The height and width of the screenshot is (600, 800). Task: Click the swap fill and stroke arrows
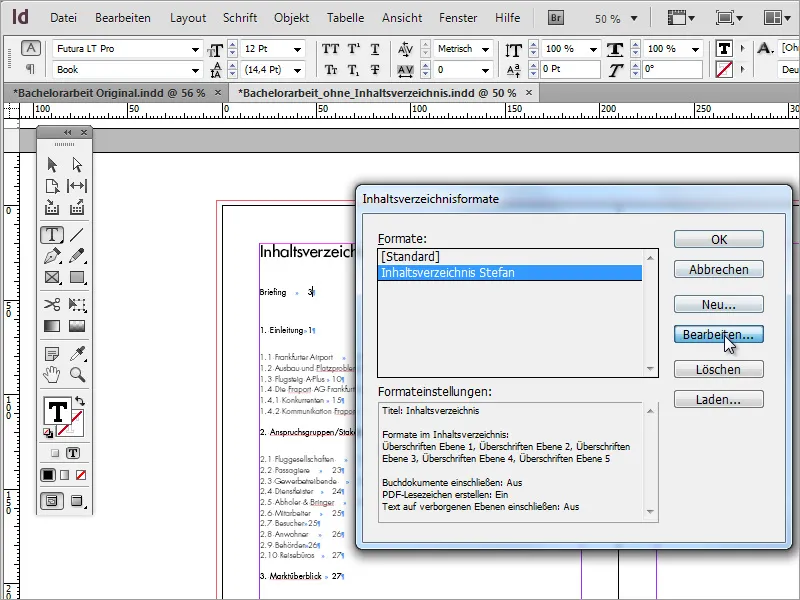pos(80,401)
